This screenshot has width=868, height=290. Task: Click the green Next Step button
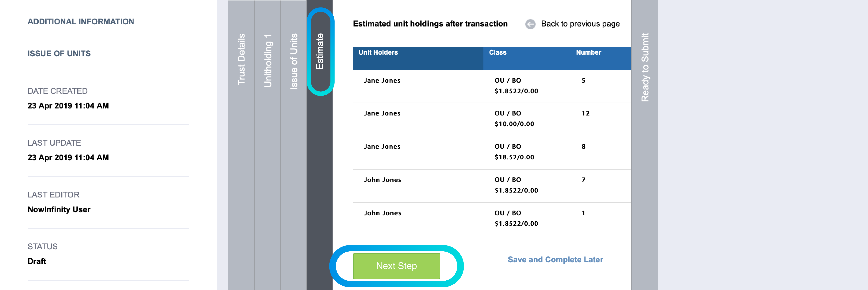click(396, 266)
